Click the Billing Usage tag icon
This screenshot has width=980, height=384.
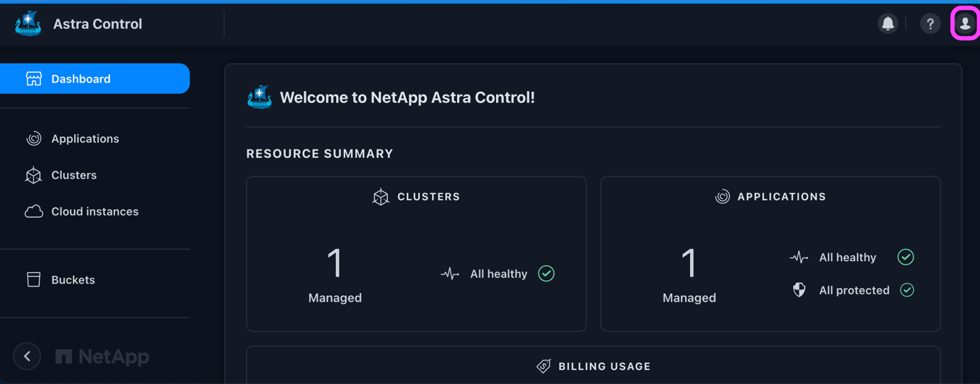coord(544,366)
